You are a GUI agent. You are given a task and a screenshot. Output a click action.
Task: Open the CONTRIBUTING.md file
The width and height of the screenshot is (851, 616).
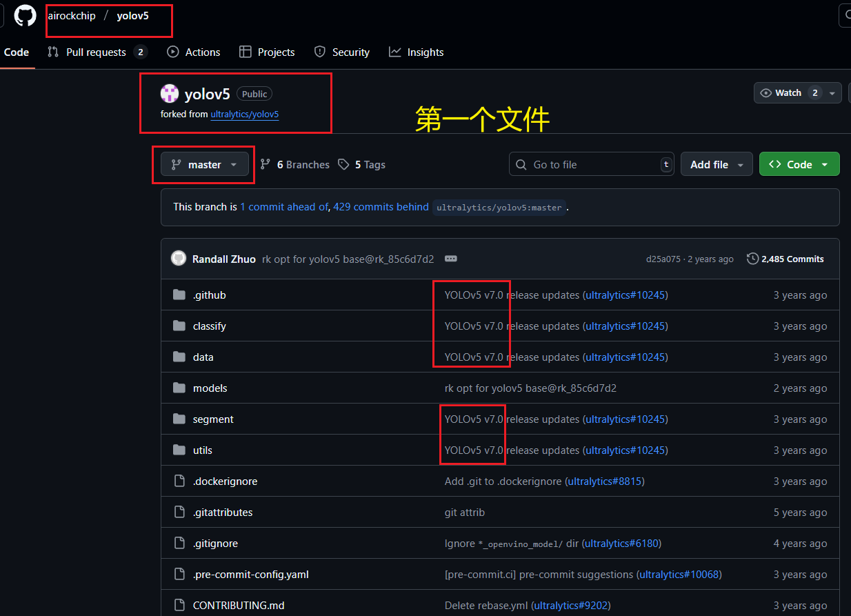tap(239, 606)
